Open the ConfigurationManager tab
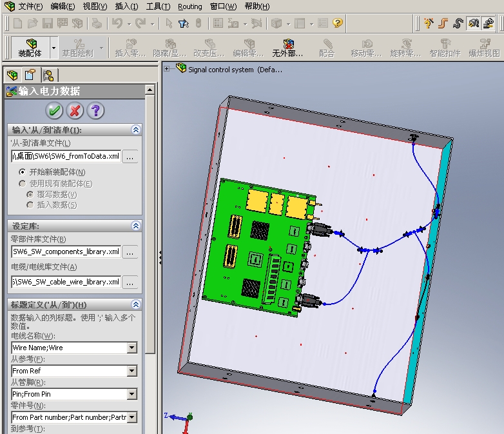The width and height of the screenshot is (504, 434). pos(48,75)
